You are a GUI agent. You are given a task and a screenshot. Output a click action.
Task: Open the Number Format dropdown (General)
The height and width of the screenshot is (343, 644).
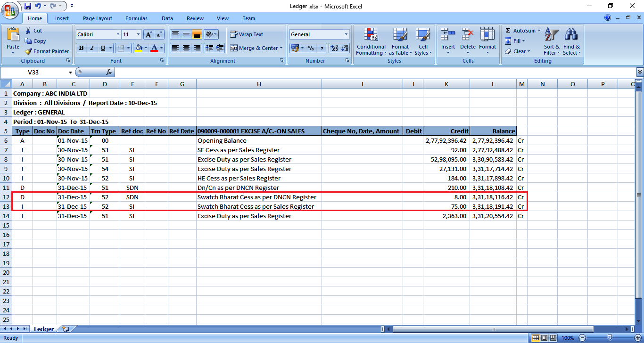click(x=346, y=34)
